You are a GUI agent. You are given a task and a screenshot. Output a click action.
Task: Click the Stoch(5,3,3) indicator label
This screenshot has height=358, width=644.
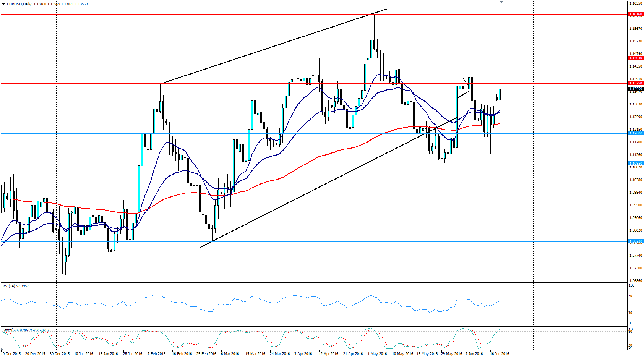[26, 330]
